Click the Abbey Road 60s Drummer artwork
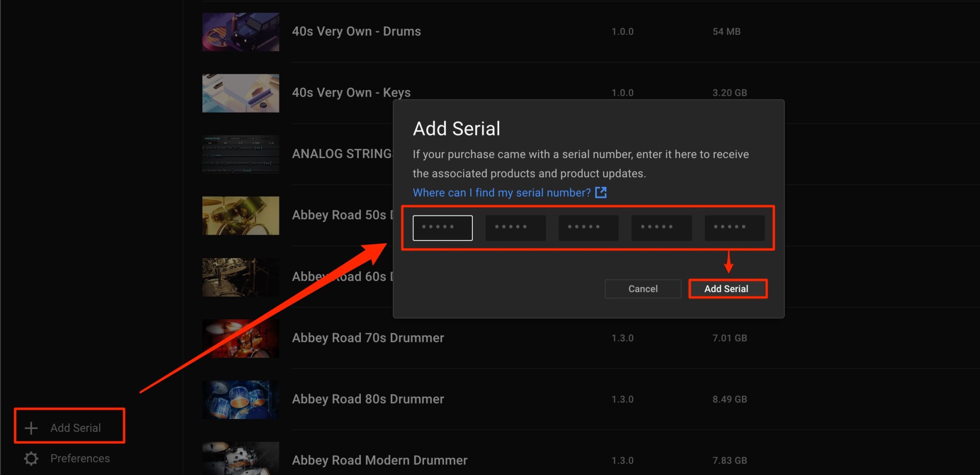This screenshot has width=980, height=475. coord(241,277)
